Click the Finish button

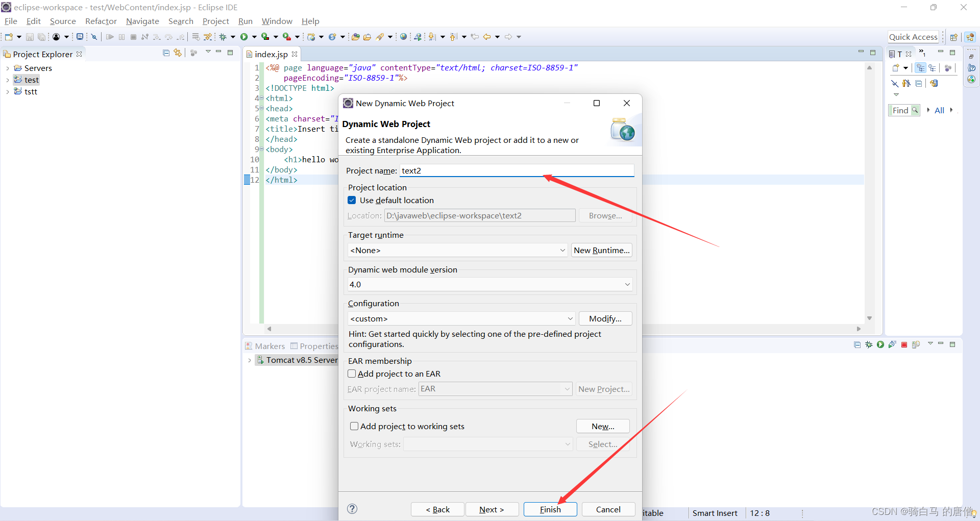550,509
